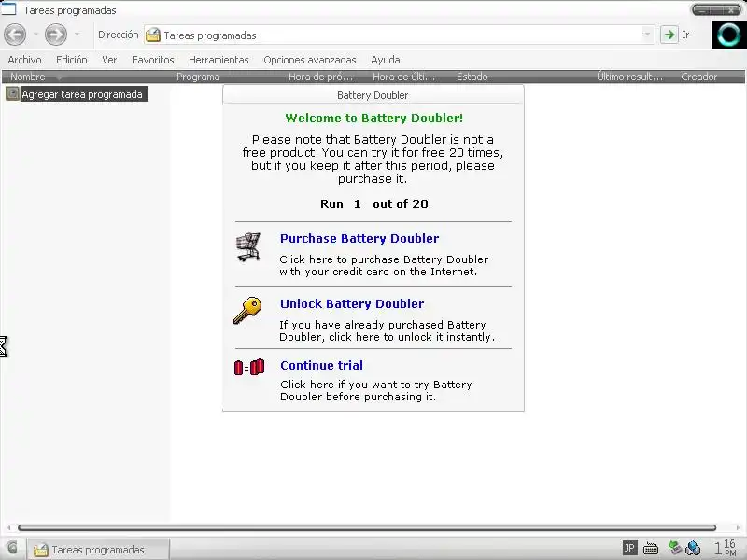Click the Forward navigation arrow
The image size is (747, 560).
[56, 35]
